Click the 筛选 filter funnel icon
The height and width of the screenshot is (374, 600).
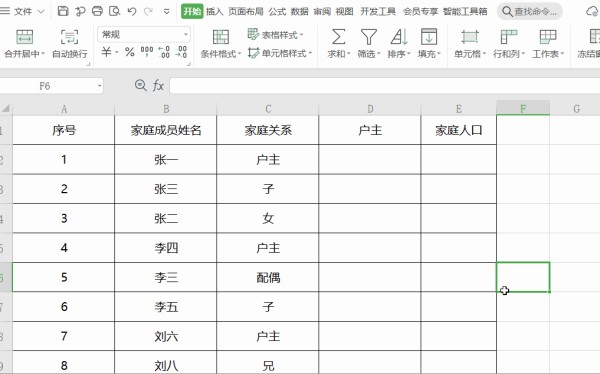coord(368,37)
